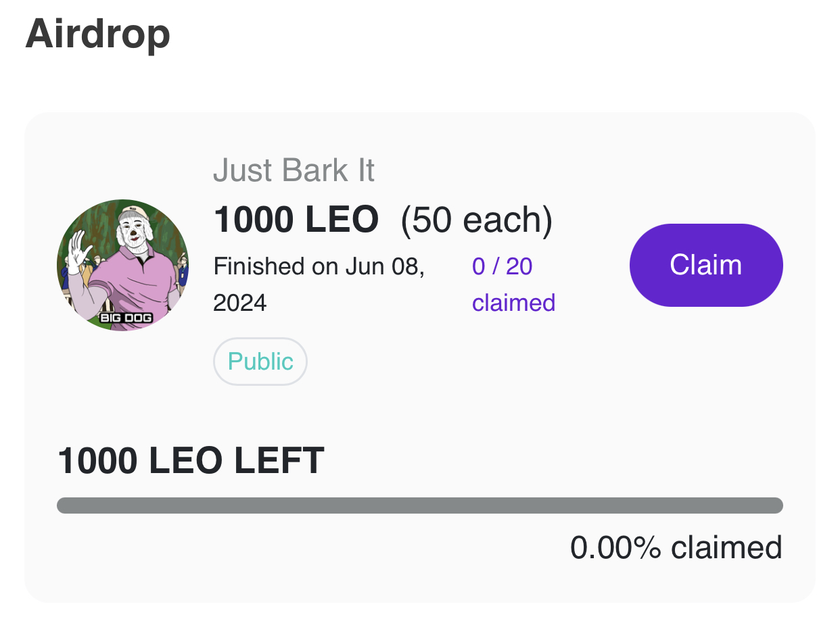
Task: Click the "1000 LEO LEFT" heading
Action: pos(191,461)
